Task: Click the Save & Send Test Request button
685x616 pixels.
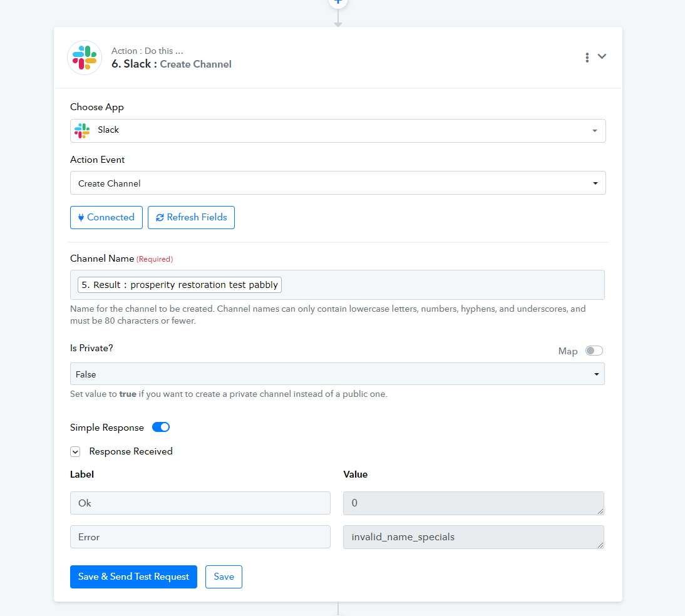Action: [x=133, y=577]
